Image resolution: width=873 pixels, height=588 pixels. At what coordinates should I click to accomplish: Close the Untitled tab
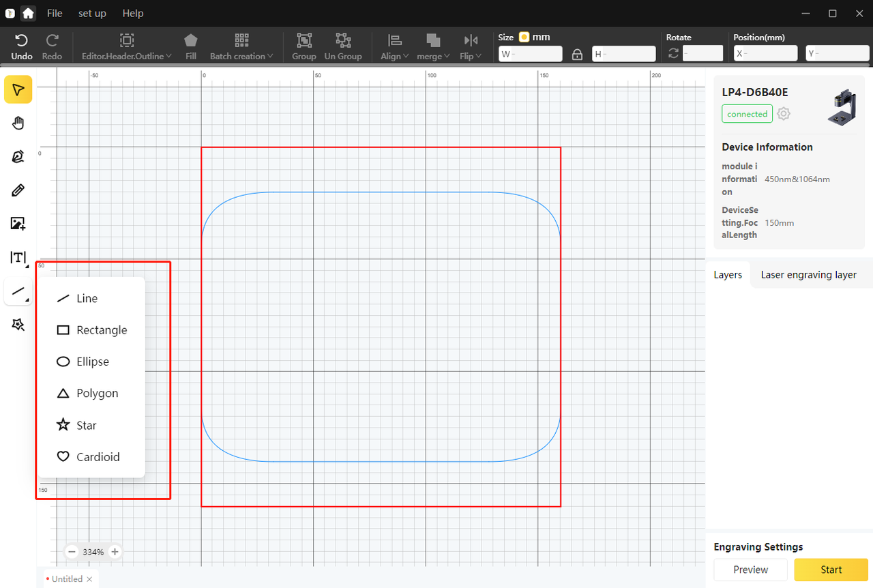pyautogui.click(x=89, y=579)
